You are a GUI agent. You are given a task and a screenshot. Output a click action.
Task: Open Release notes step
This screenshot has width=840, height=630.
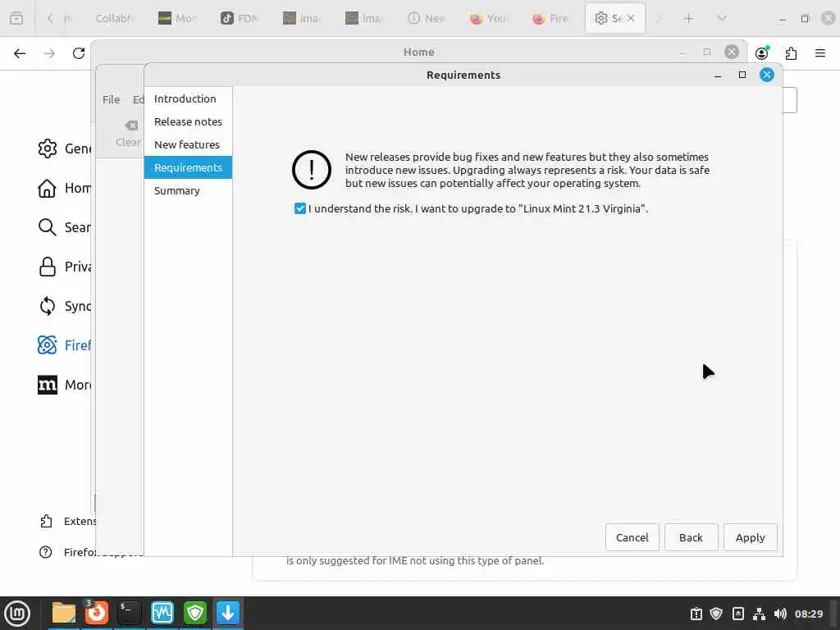pos(188,121)
